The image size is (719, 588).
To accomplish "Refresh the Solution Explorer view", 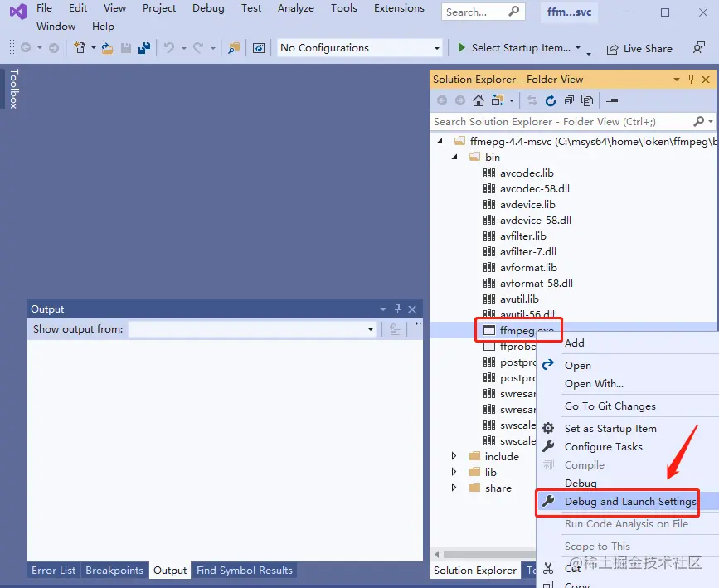I will coord(550,100).
